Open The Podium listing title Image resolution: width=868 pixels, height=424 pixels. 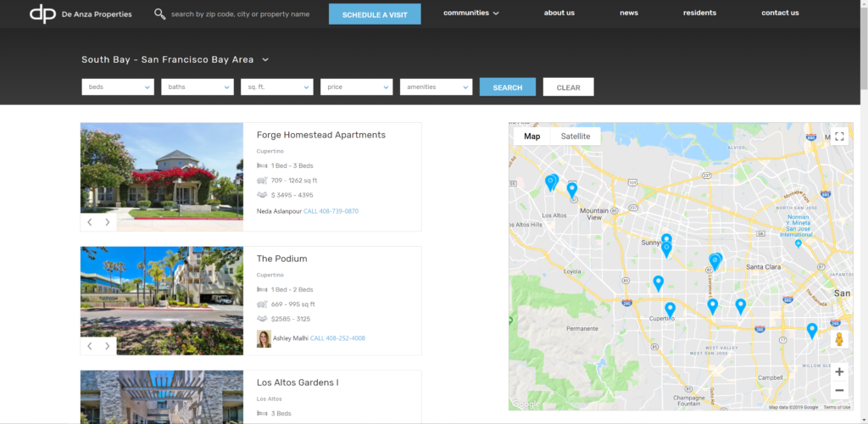pyautogui.click(x=281, y=259)
